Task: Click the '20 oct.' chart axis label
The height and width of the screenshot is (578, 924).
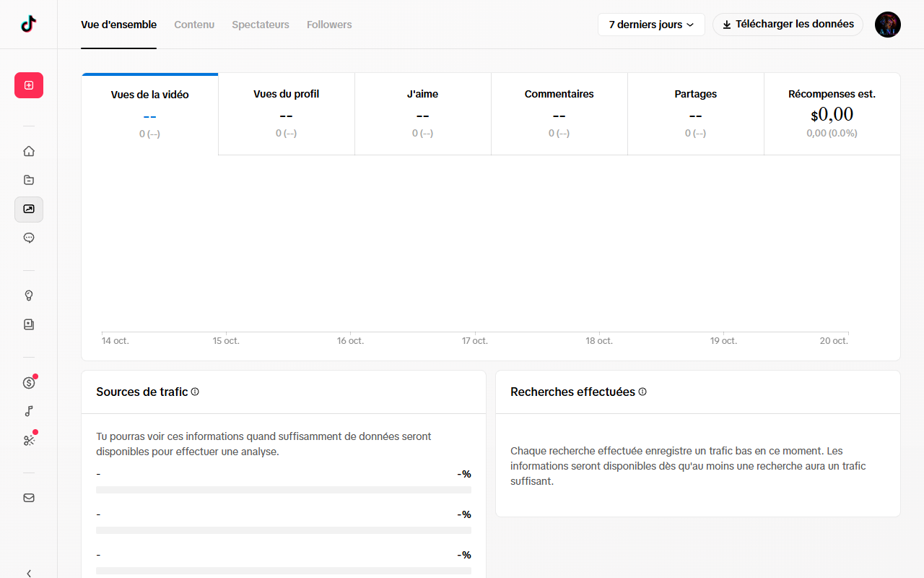Action: point(834,341)
